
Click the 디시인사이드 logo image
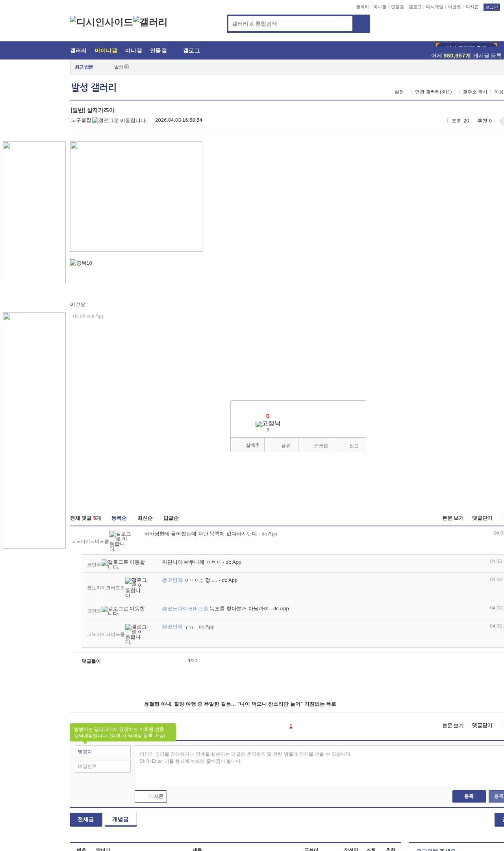point(102,22)
